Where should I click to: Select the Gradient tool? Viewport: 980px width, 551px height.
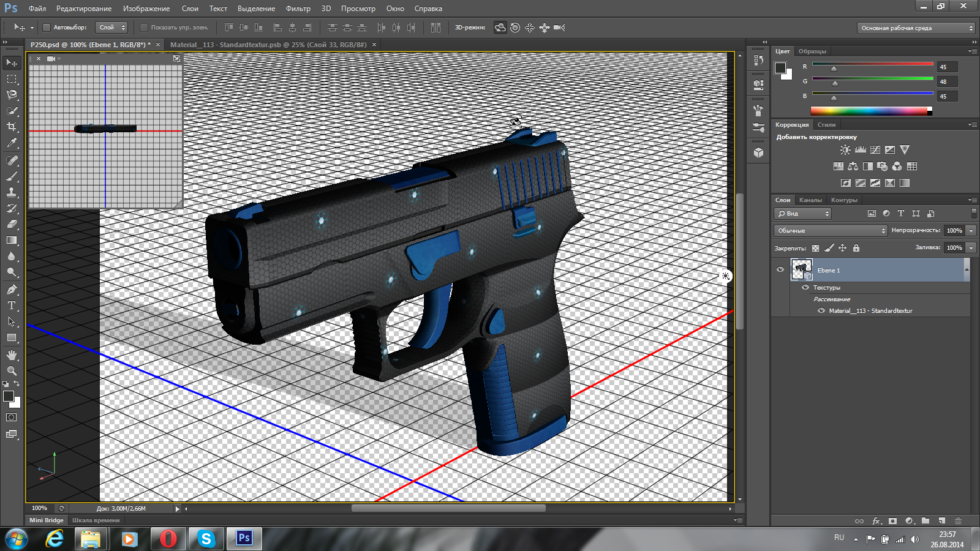[x=12, y=241]
